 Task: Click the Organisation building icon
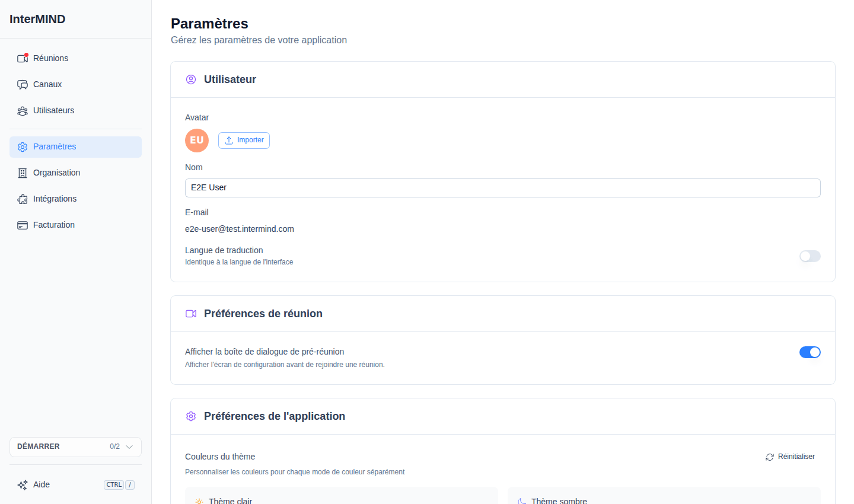23,173
